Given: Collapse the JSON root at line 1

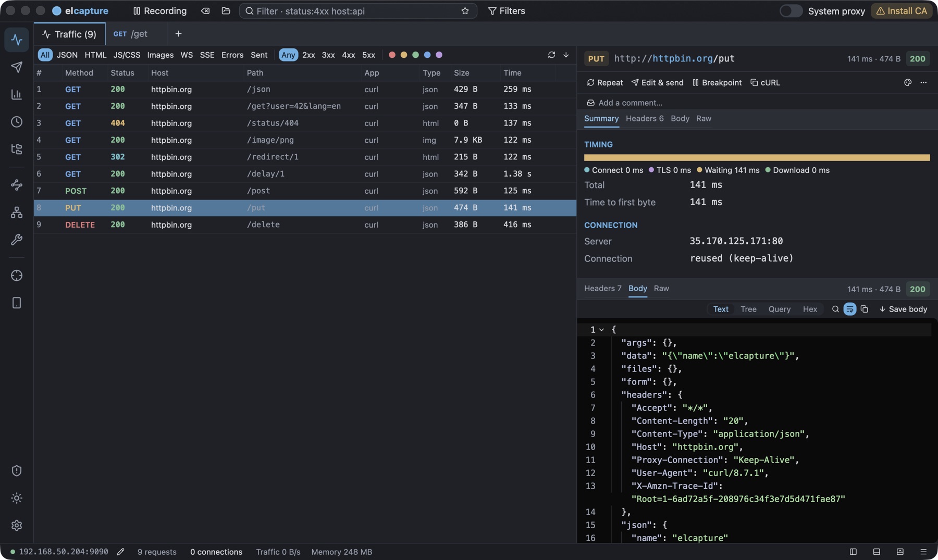Looking at the screenshot, I should [x=601, y=330].
